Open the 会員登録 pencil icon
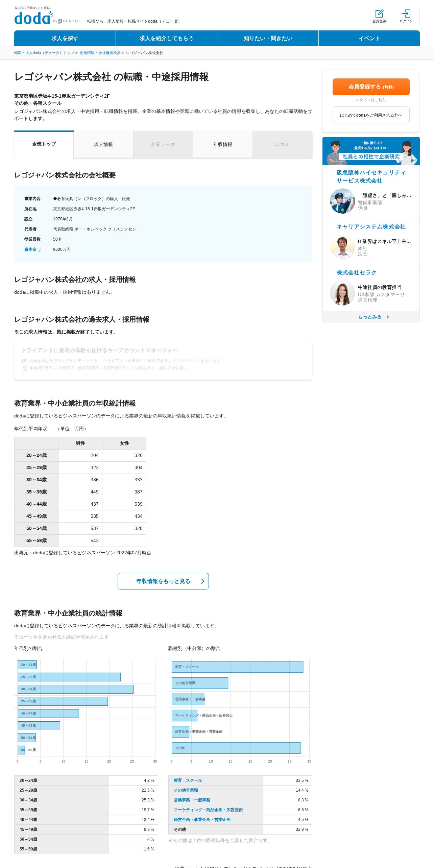 click(379, 14)
